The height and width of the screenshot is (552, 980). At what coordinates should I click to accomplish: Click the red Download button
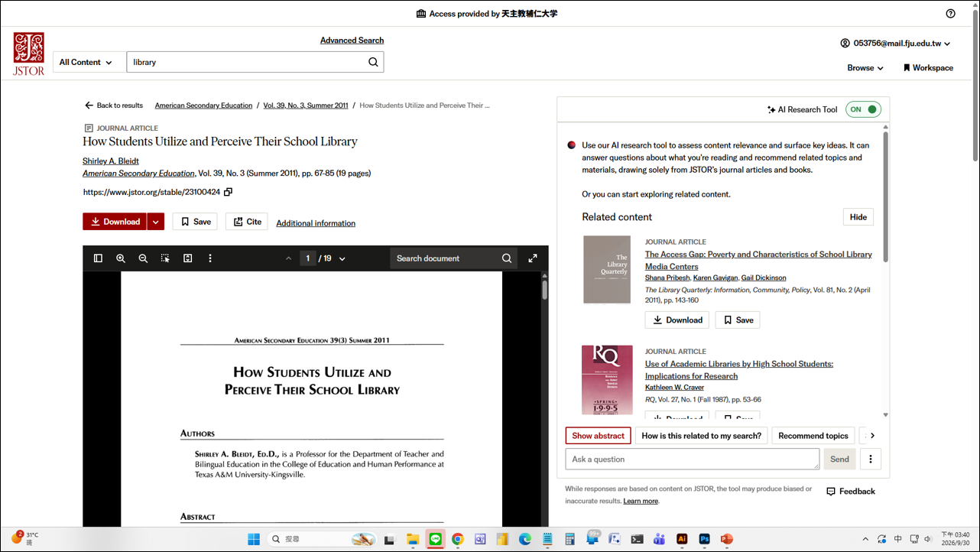coord(115,222)
